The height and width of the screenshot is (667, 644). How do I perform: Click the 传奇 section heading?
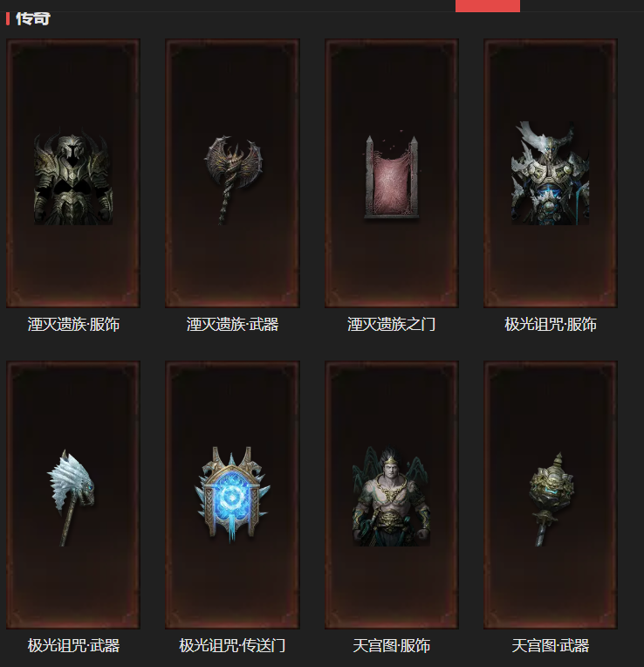point(33,18)
